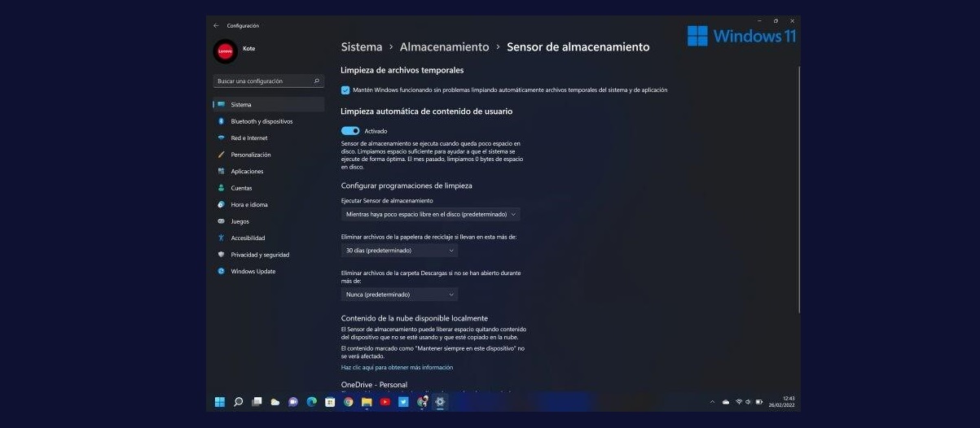Open the 30 días (predeterminado) recycle bin dropdown
Viewport: 980px width, 428px height.
point(399,251)
